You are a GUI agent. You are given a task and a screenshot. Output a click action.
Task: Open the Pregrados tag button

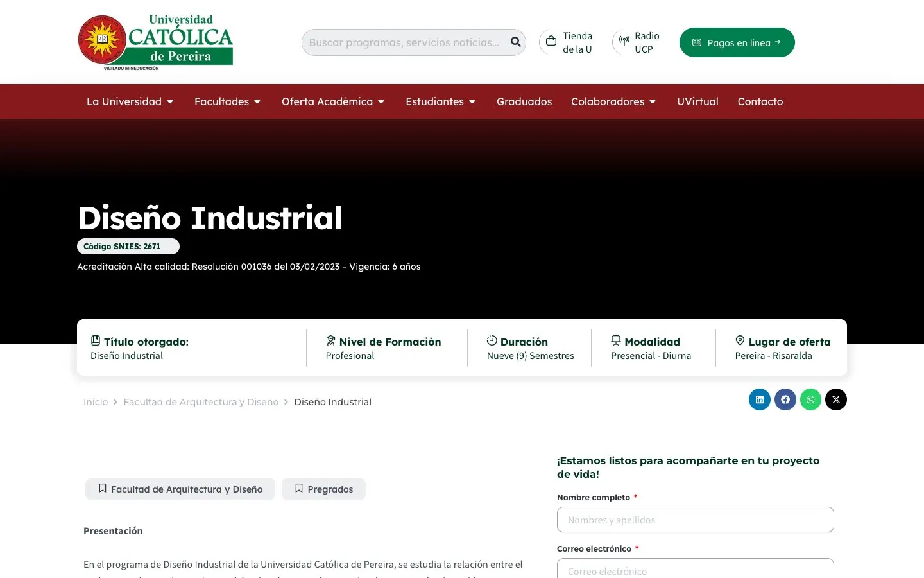324,489
